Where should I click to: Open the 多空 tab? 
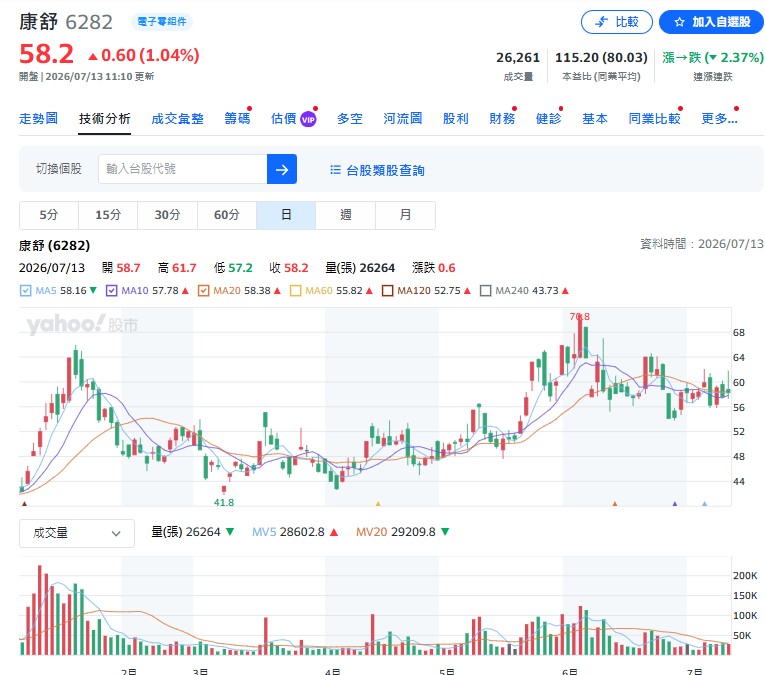click(349, 119)
